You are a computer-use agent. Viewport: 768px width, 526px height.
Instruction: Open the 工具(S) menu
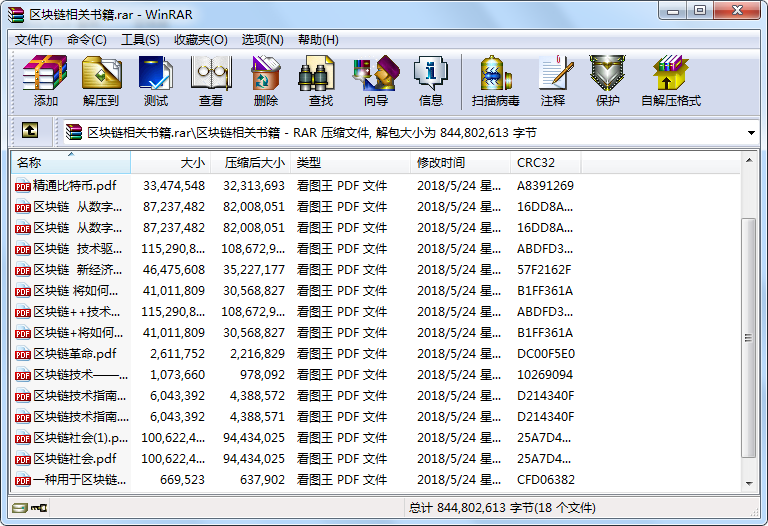(x=140, y=40)
